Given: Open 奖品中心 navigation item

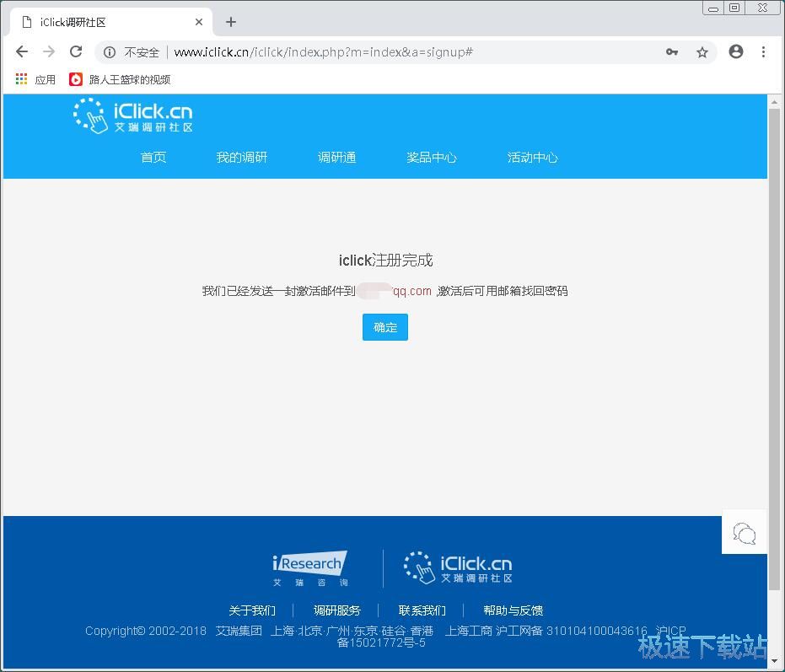Looking at the screenshot, I should (x=432, y=158).
